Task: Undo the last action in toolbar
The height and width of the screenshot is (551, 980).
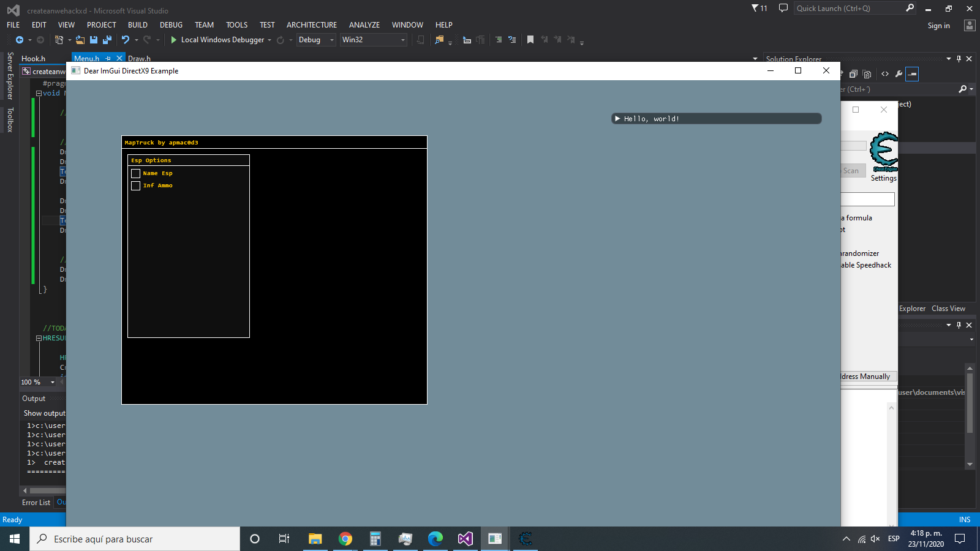Action: (126, 40)
